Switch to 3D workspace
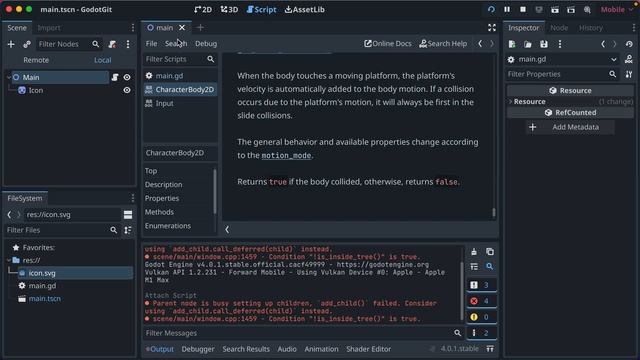The height and width of the screenshot is (360, 640). 229,9
